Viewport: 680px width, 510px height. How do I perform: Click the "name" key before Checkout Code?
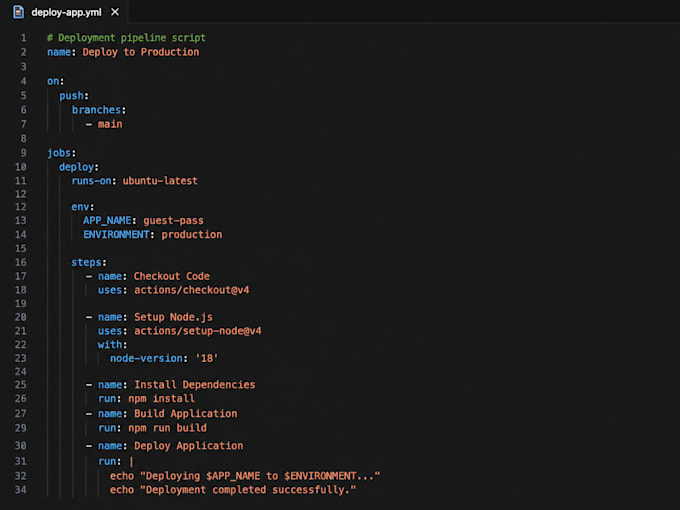click(110, 276)
